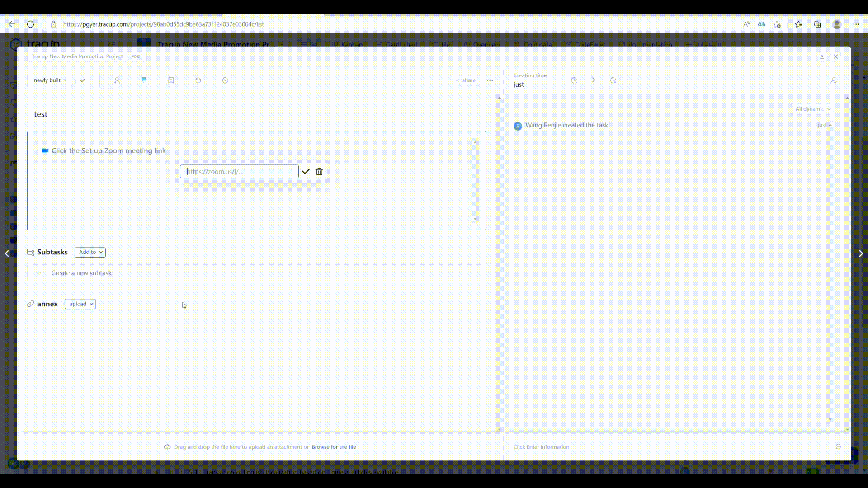Go to next task with right arrow
868x488 pixels.
pos(861,253)
